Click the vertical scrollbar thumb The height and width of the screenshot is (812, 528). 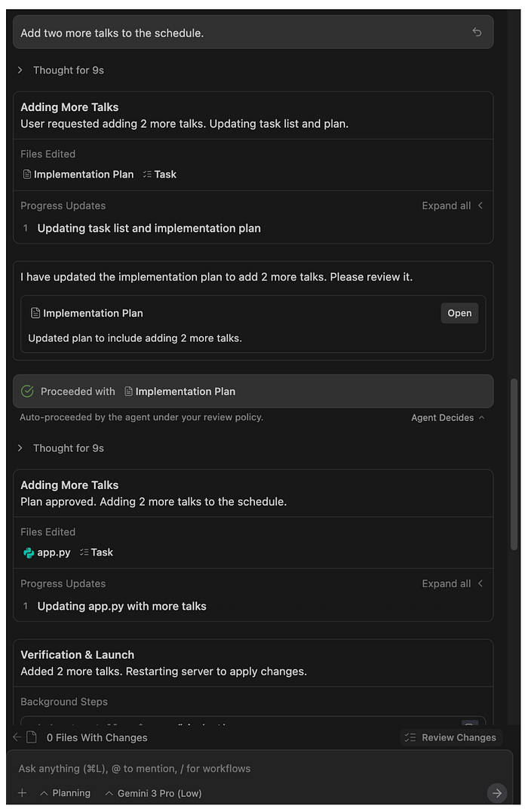[514, 464]
